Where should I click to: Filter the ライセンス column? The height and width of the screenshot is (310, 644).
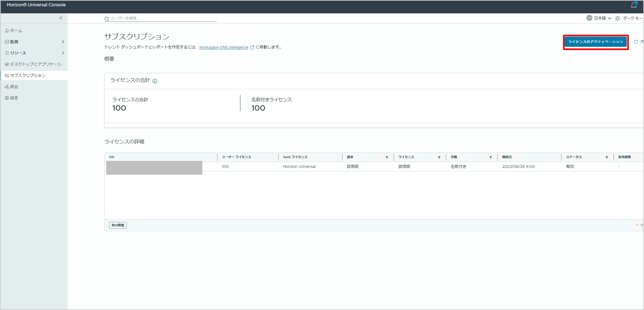pos(439,157)
